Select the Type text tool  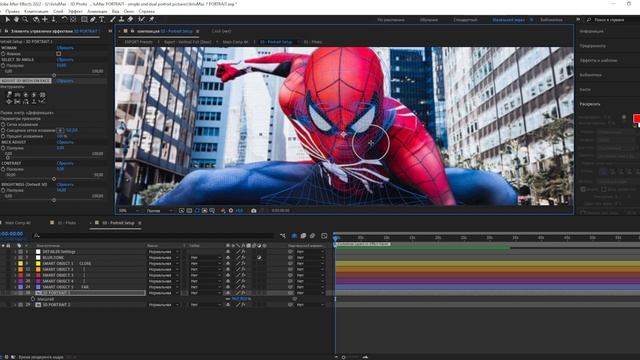tap(102, 19)
